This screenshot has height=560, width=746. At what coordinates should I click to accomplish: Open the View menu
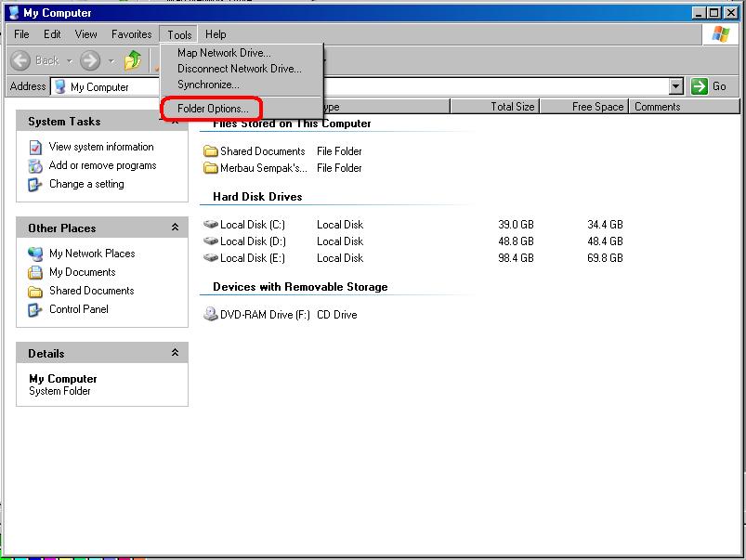pos(85,34)
